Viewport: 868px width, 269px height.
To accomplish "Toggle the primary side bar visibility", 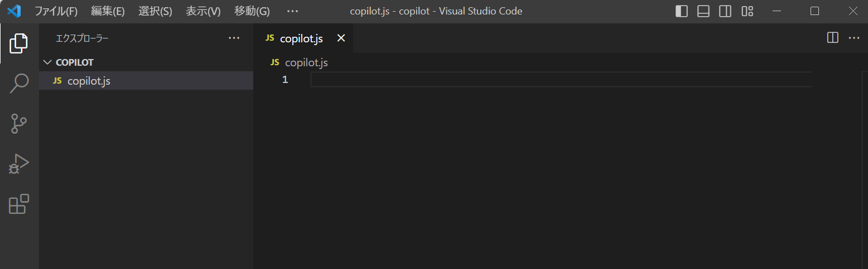I will [681, 11].
